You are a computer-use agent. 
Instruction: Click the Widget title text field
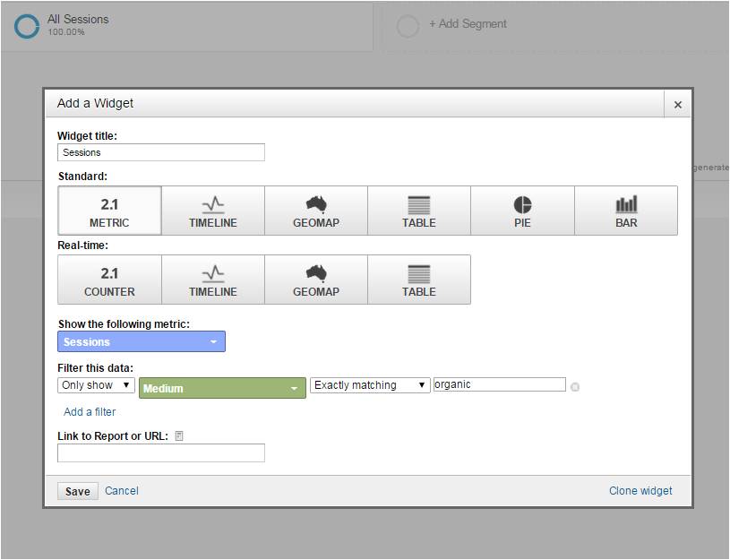(161, 152)
